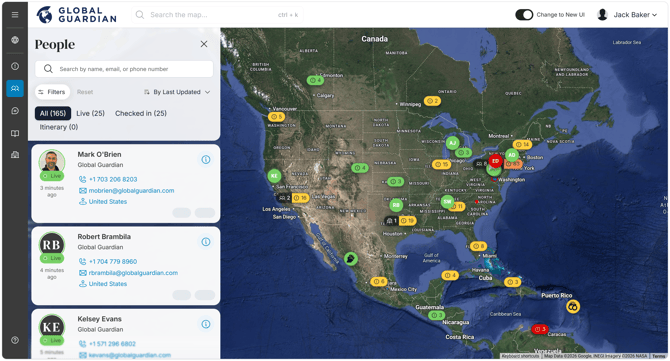Open the Jack Baker user menu
This screenshot has width=670, height=361.
click(x=627, y=15)
